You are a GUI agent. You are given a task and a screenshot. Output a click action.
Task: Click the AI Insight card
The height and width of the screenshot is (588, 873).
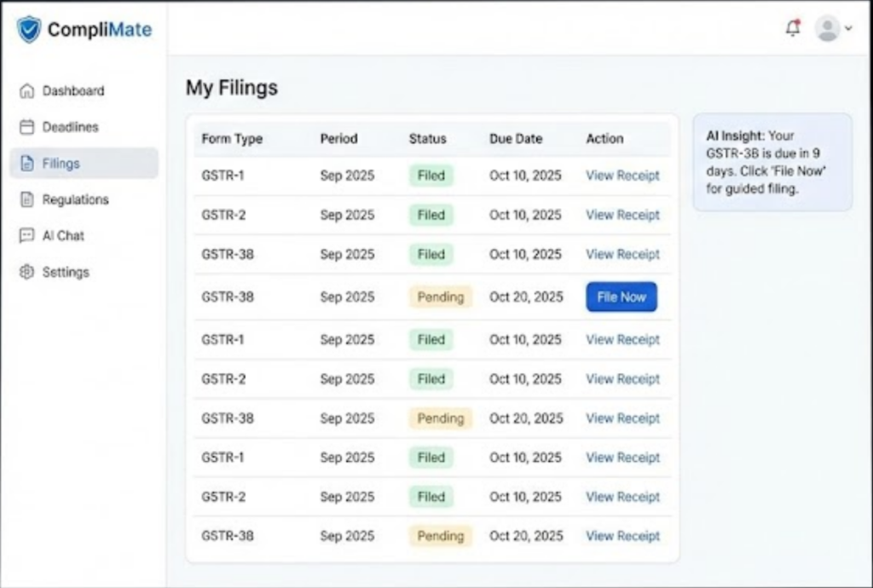coord(772,162)
